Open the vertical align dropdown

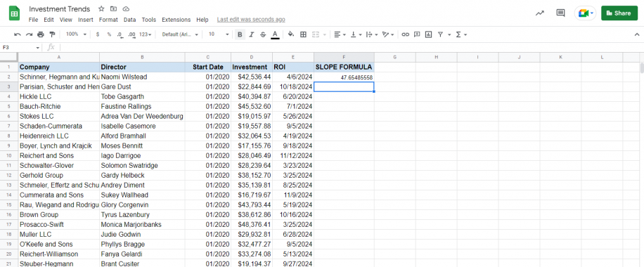click(356, 34)
